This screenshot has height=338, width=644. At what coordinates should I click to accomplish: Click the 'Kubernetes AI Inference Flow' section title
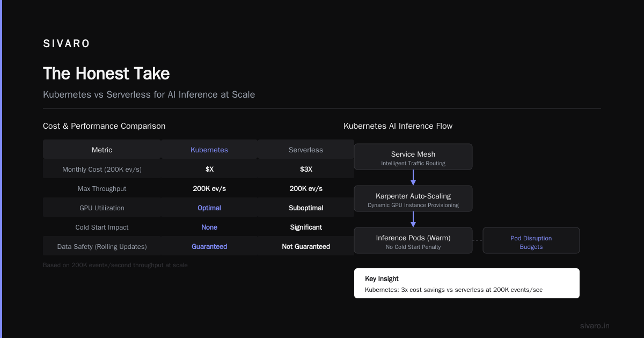pyautogui.click(x=398, y=126)
